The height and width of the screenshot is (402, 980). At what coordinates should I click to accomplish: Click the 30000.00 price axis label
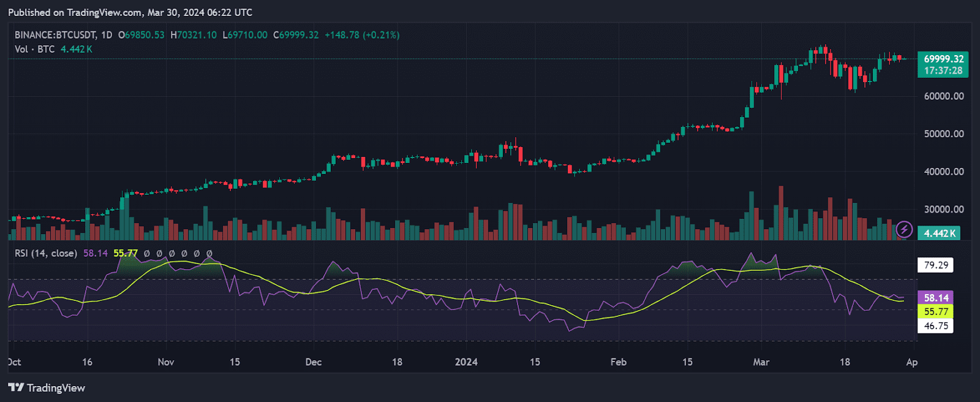(944, 209)
